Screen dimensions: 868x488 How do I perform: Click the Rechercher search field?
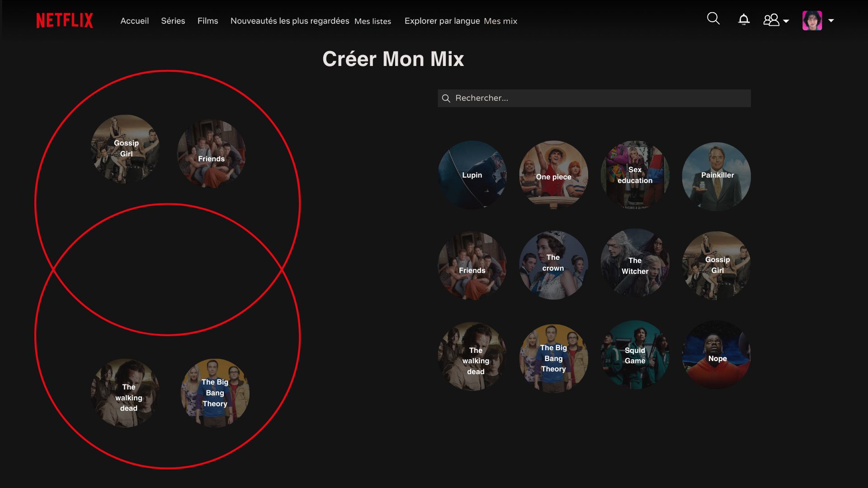click(x=594, y=98)
